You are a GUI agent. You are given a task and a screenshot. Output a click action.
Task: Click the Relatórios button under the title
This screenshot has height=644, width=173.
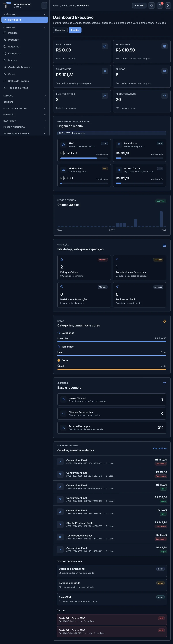[x=60, y=30]
